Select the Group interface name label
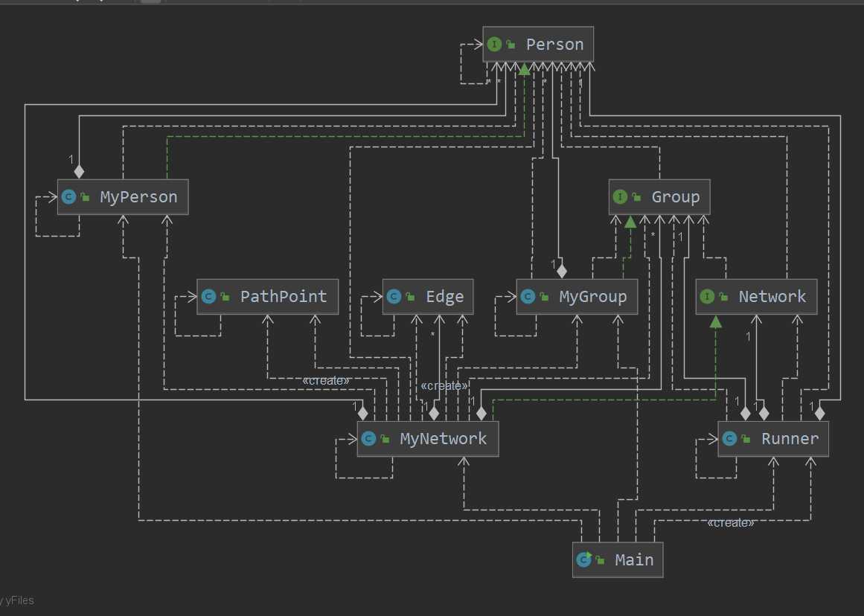Screen dimensions: 864x616 tap(675, 197)
